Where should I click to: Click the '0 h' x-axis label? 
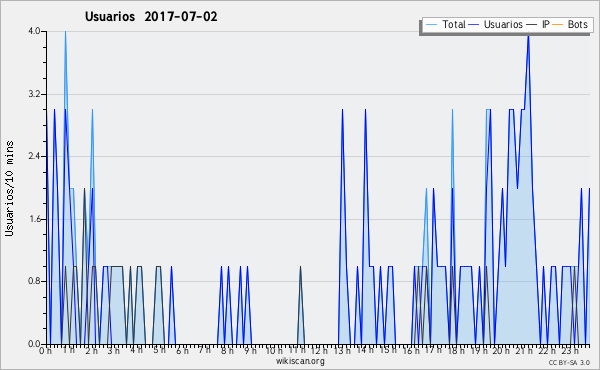[x=45, y=350]
